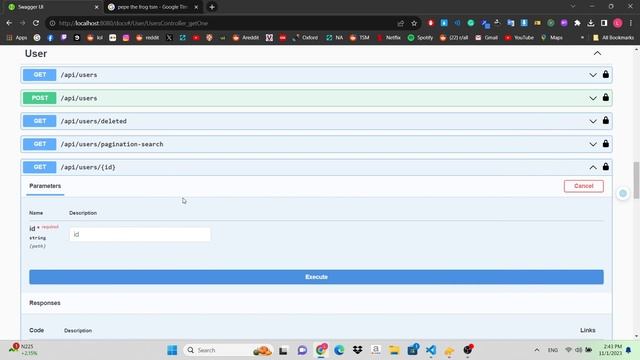This screenshot has height=360, width=640.
Task: Click the lock on /api/users/deleted row
Action: (x=606, y=120)
